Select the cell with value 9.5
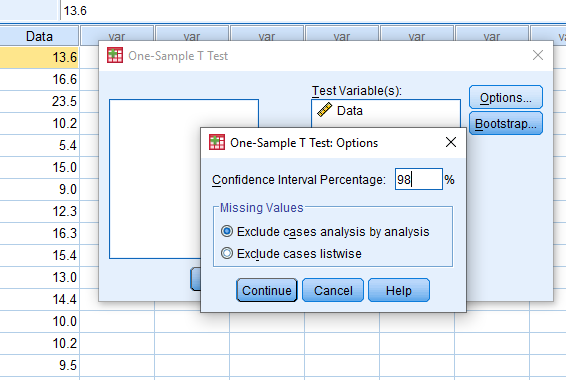Viewport: 566px width, 380px height. click(39, 365)
